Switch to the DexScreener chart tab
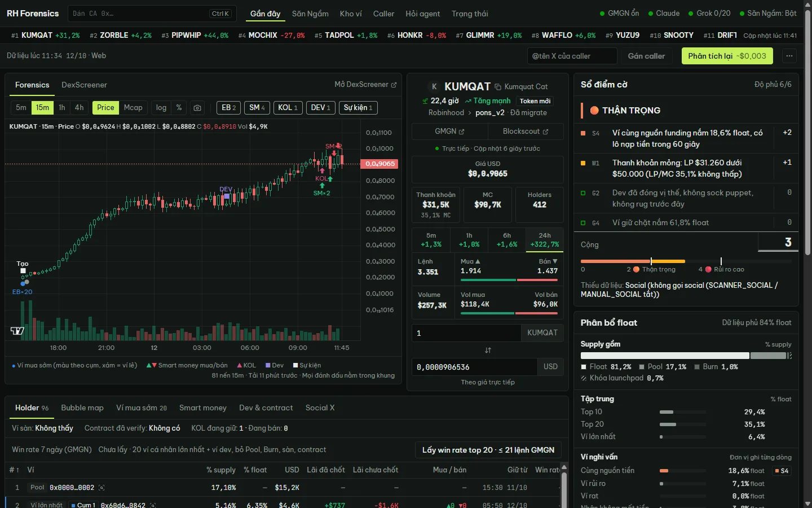The width and height of the screenshot is (812, 508). click(84, 85)
